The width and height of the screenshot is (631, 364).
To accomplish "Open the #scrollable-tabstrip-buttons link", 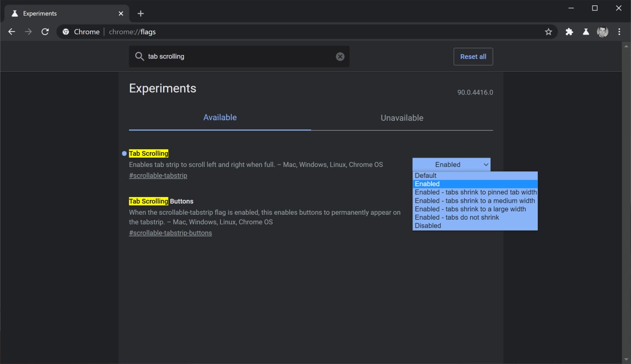I will tap(171, 233).
